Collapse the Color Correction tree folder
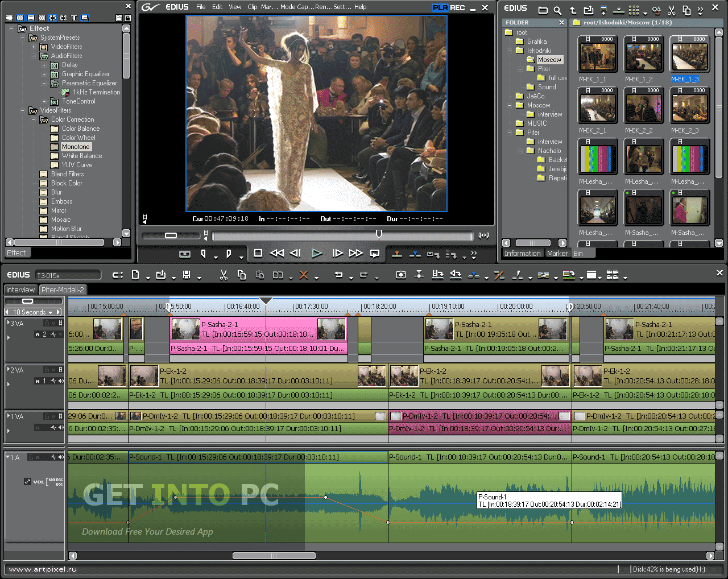 click(x=33, y=119)
